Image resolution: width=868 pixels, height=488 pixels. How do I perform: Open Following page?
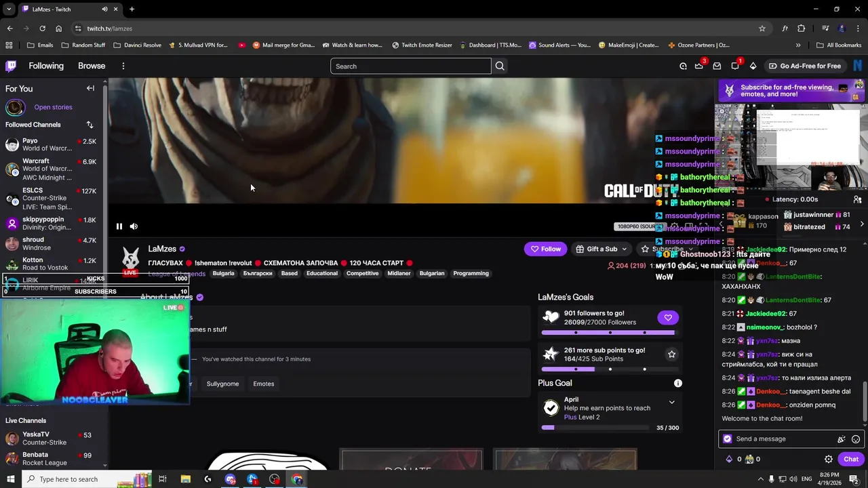pyautogui.click(x=46, y=66)
